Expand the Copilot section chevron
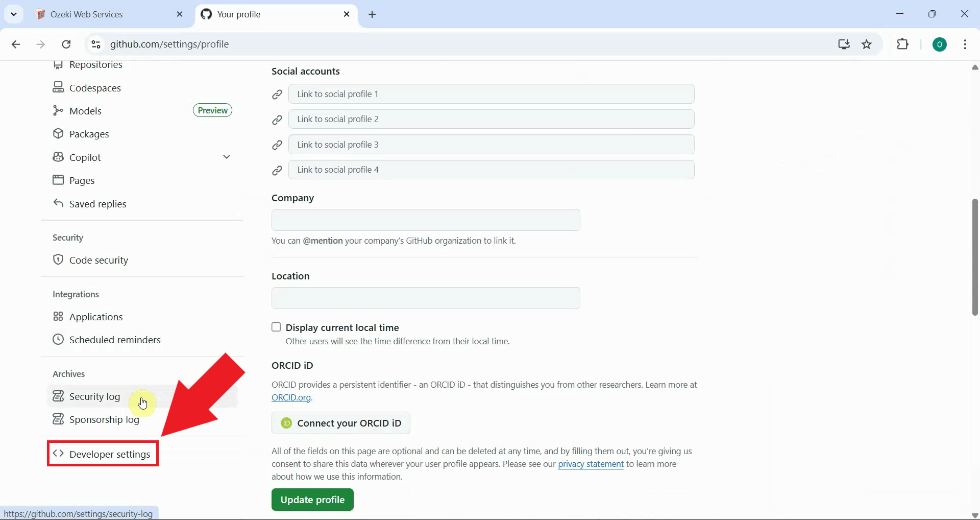Screen dimensions: 980x520 227,157
